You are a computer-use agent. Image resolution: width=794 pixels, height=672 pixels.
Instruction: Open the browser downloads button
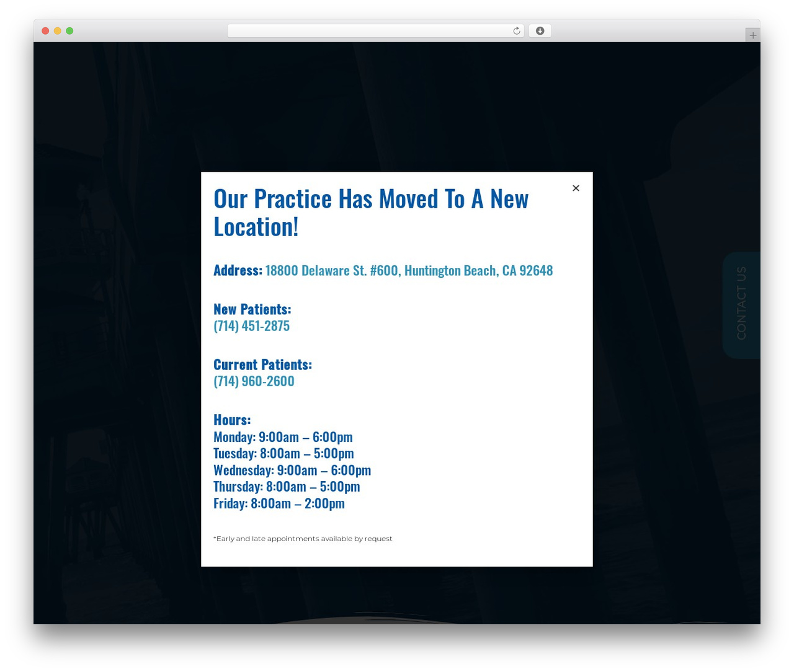540,31
